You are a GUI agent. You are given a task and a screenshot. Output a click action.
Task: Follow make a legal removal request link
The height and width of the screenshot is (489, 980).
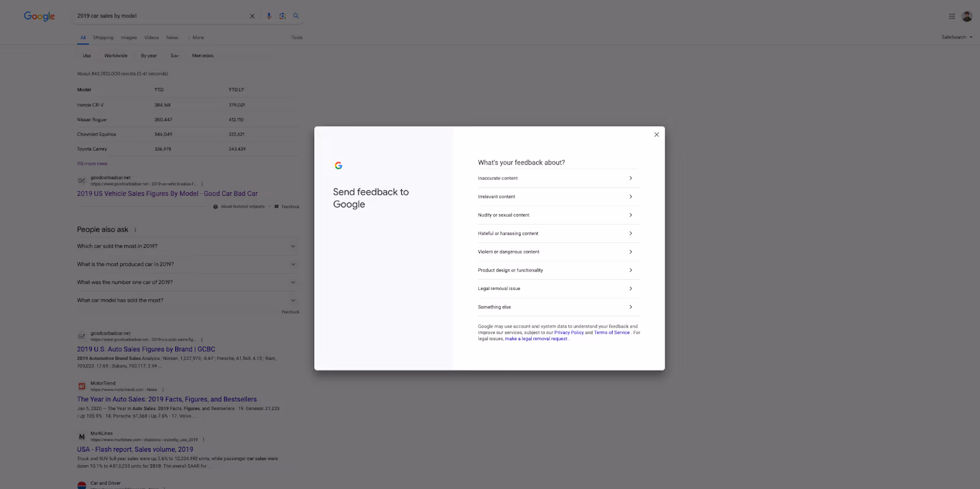click(536, 338)
